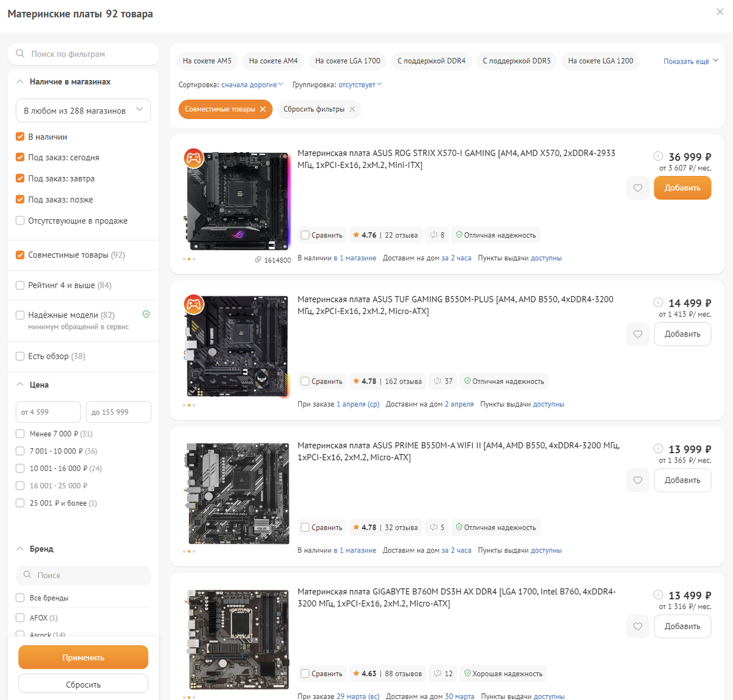Check Сравнить for ASUS TUF GAMING B550M-PLUS
This screenshot has width=733, height=700.
pyautogui.click(x=305, y=381)
